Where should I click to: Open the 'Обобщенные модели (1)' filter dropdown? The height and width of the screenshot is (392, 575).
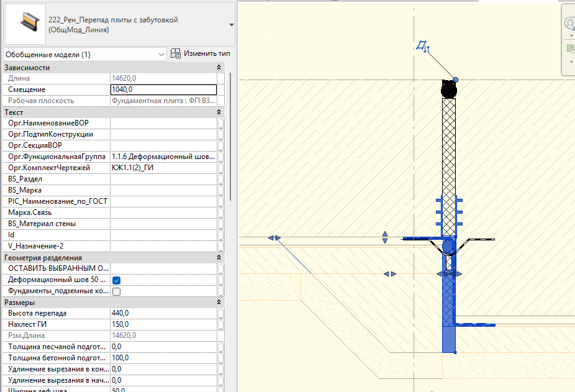tap(161, 55)
